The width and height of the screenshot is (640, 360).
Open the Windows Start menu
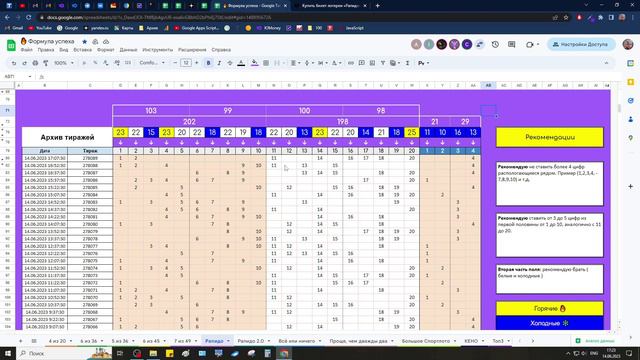point(8,353)
